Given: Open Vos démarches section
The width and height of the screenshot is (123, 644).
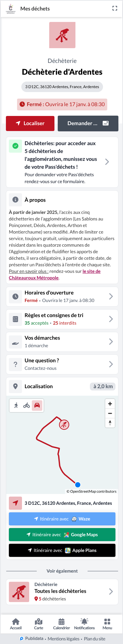Looking at the screenshot, I should (x=62, y=342).
